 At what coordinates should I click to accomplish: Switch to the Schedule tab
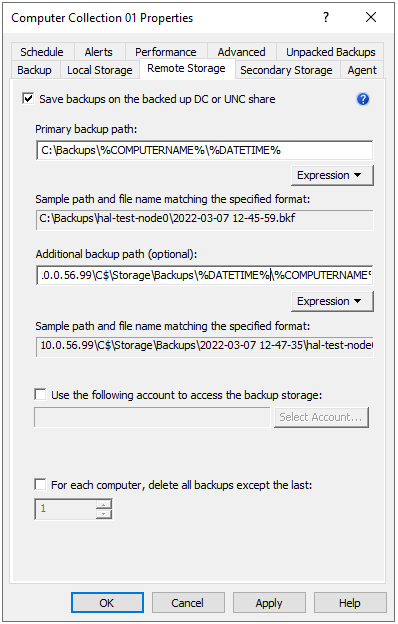coord(42,52)
